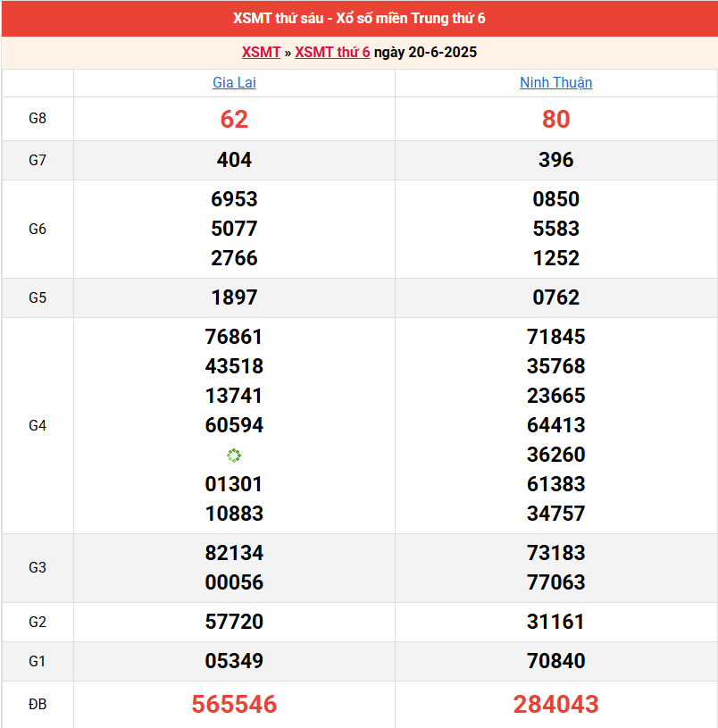Click Ninh Thuận G8 result 80

[555, 119]
